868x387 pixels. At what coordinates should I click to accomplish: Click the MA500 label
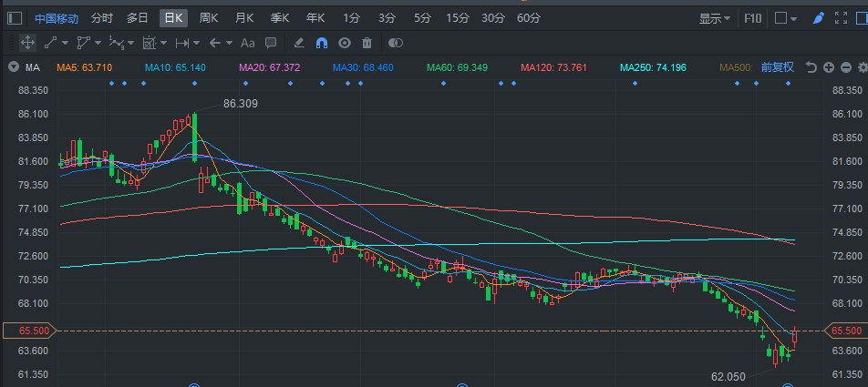click(x=737, y=67)
